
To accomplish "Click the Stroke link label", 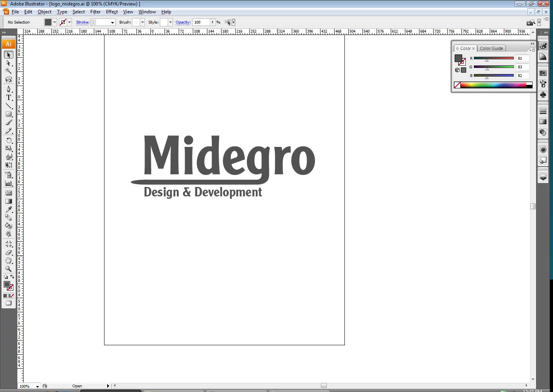I will point(82,22).
